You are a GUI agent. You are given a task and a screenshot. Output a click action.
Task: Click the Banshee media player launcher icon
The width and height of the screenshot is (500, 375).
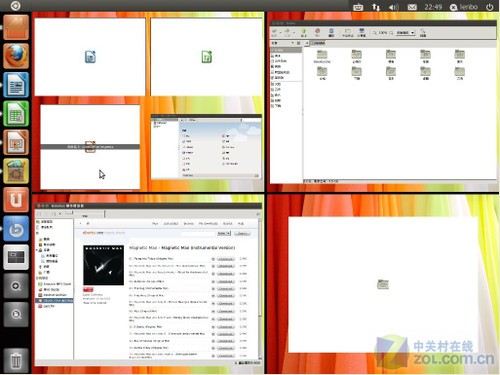click(x=16, y=228)
